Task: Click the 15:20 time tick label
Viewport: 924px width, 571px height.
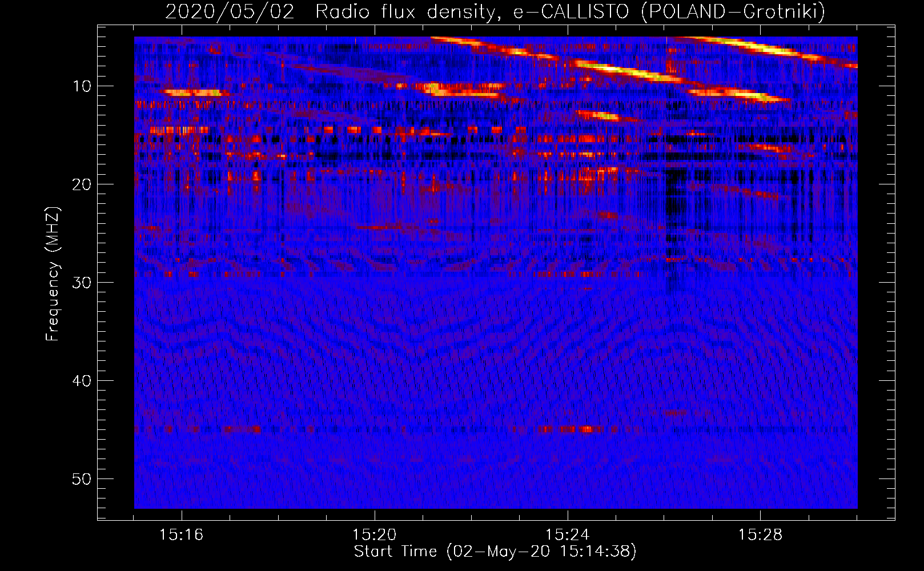Action: [x=374, y=535]
